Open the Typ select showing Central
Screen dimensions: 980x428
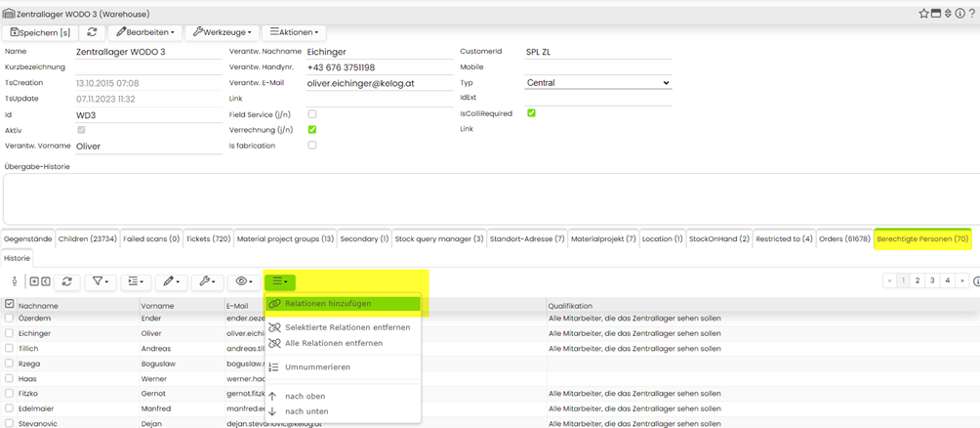pyautogui.click(x=598, y=83)
